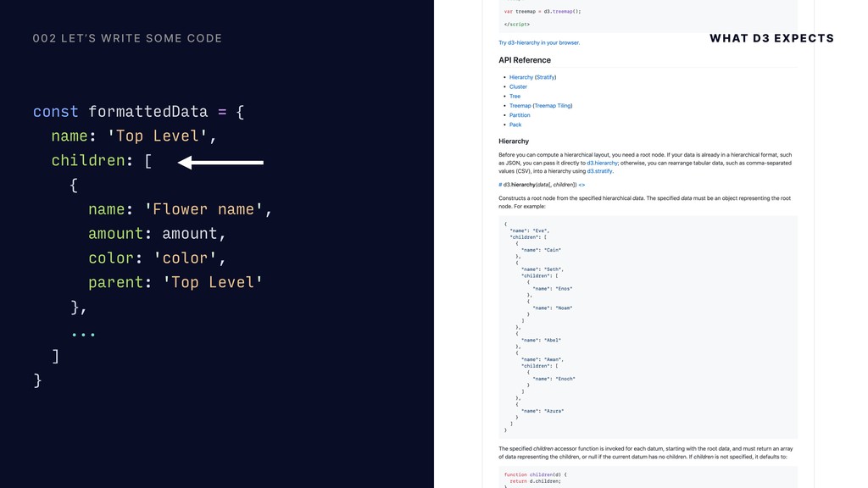Click the 'return d.children;' code line

click(x=536, y=481)
